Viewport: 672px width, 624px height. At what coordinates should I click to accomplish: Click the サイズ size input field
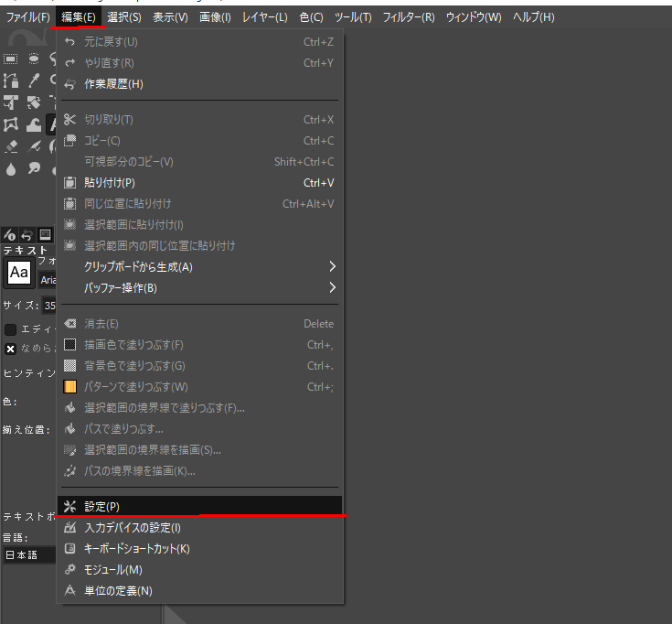48,306
